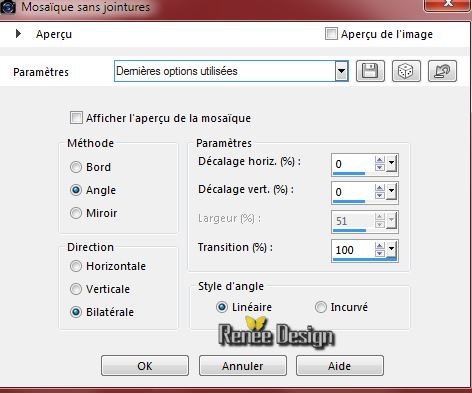Open Décalage horiz. slider dropdown arrow
Image resolution: width=472 pixels, height=394 pixels.
coord(391,163)
